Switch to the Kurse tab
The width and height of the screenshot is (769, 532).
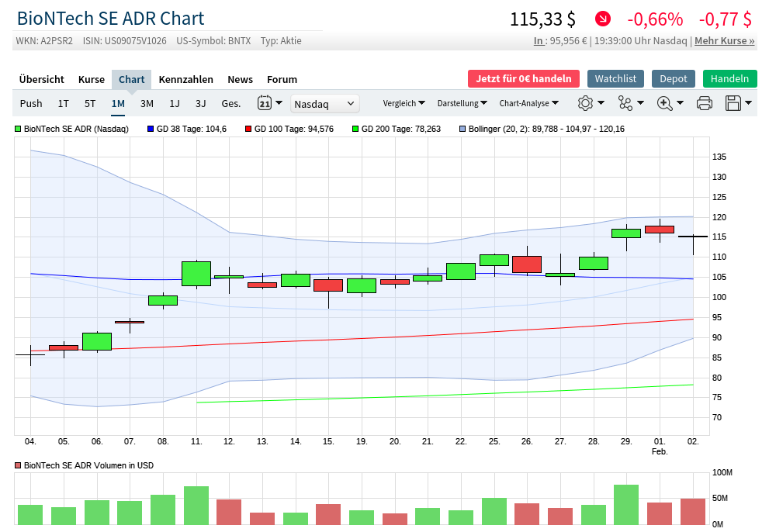92,79
